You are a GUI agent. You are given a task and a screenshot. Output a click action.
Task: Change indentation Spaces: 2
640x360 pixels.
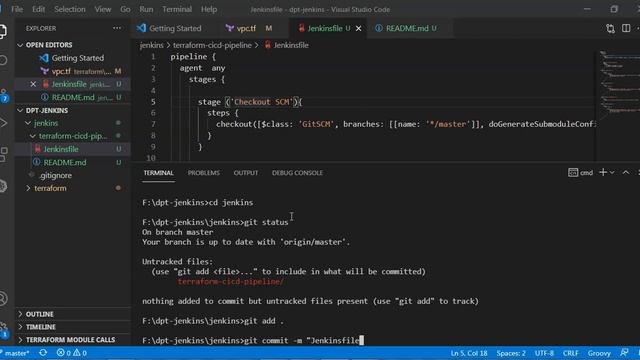[x=511, y=353]
